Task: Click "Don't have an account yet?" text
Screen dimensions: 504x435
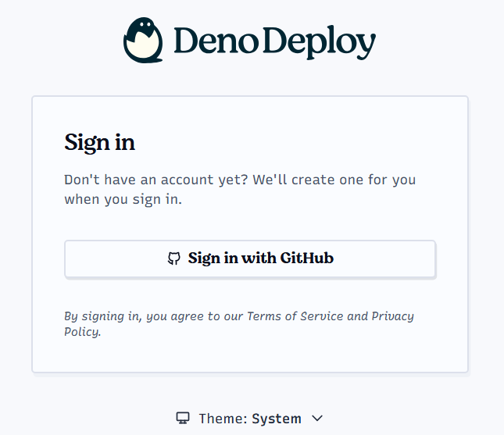Action: pos(156,180)
